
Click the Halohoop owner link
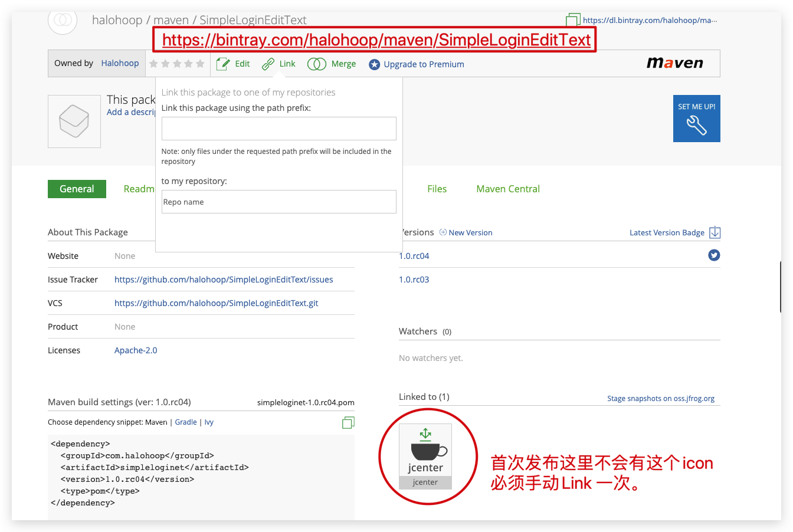click(x=120, y=63)
